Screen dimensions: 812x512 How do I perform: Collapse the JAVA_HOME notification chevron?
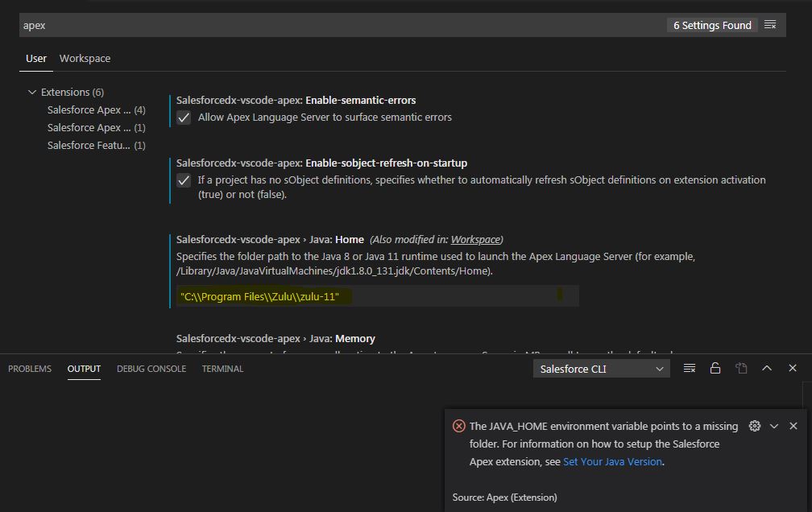(773, 426)
